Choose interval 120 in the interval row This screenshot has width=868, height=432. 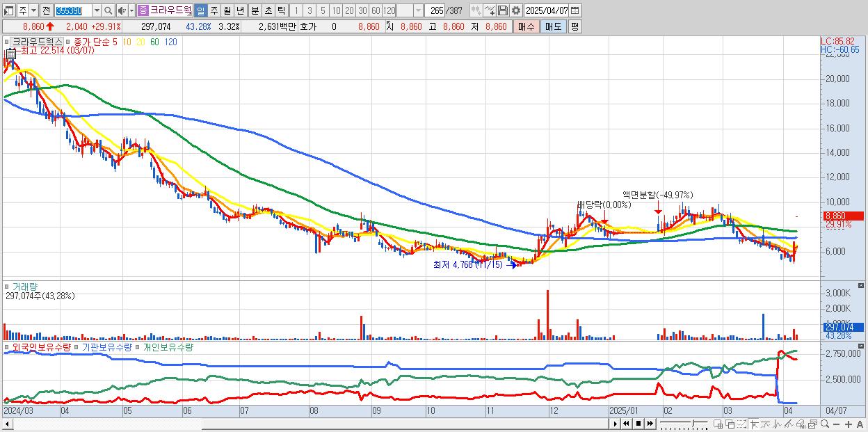[389, 10]
